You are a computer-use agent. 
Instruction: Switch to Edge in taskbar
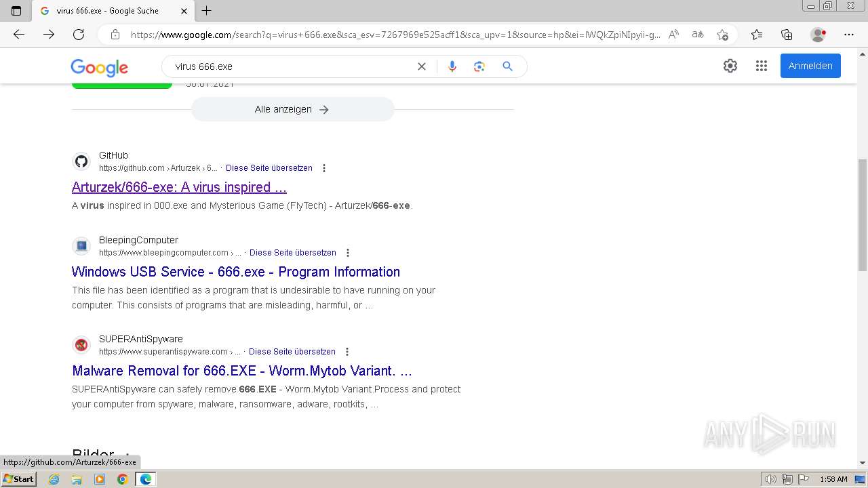[x=145, y=479]
